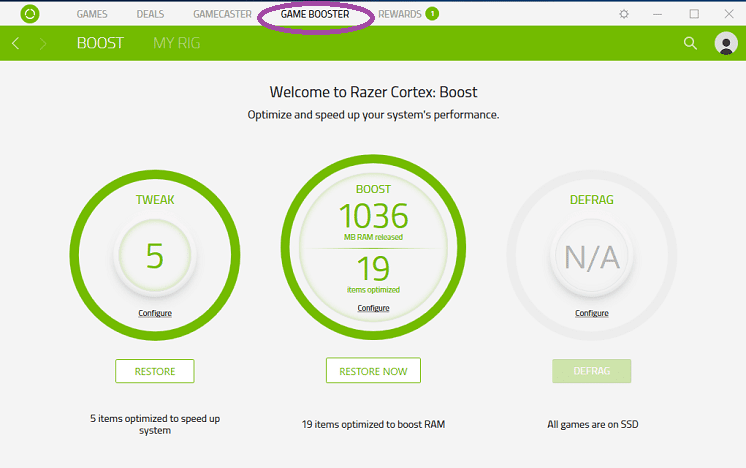Click the Razer Cortex logo icon
Viewport: 746px width, 468px height.
[x=30, y=14]
